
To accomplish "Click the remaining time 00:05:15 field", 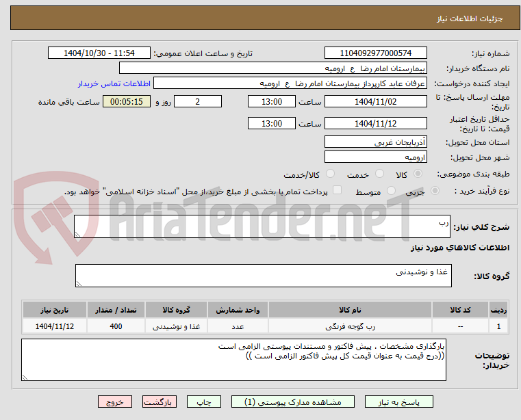I will [127, 102].
